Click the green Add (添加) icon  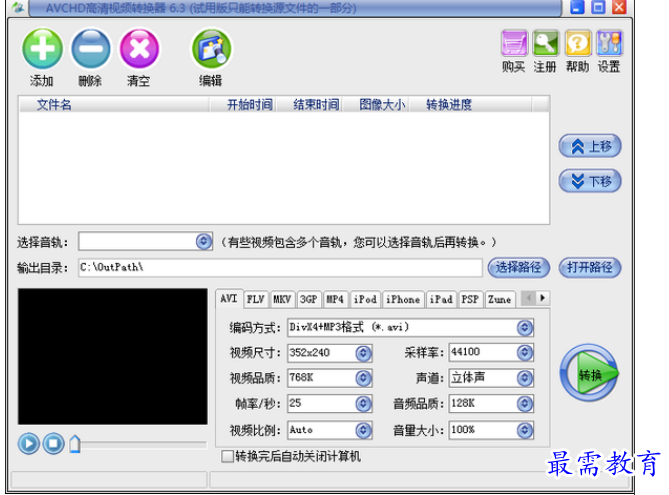tap(42, 49)
